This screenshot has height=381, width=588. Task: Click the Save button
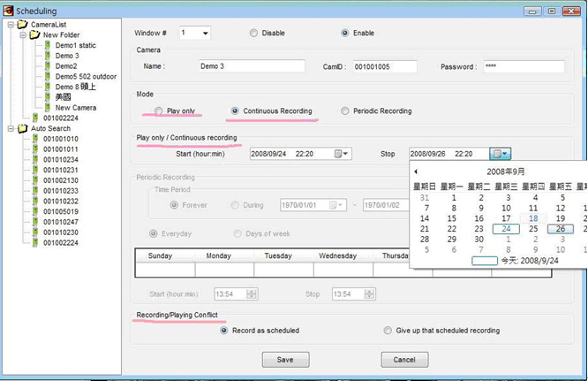(285, 360)
